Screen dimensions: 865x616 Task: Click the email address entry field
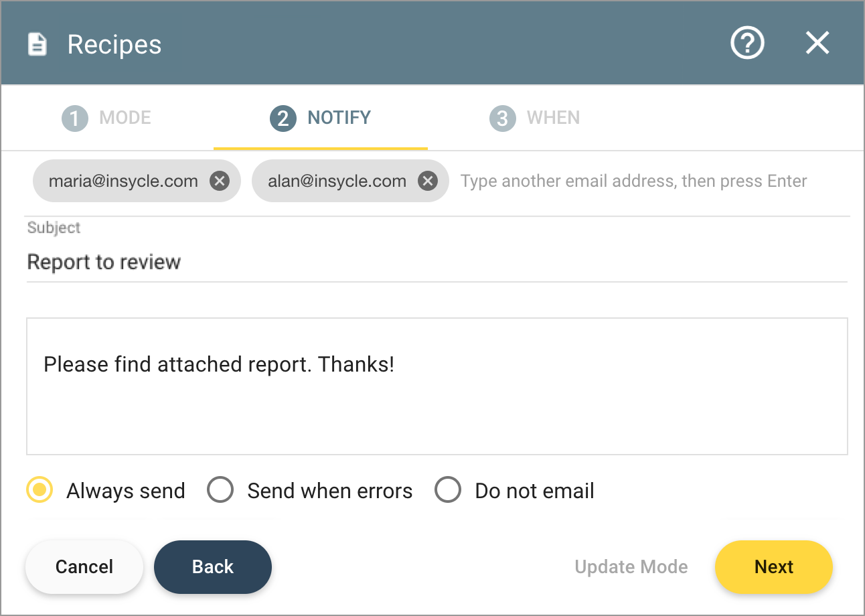point(633,181)
